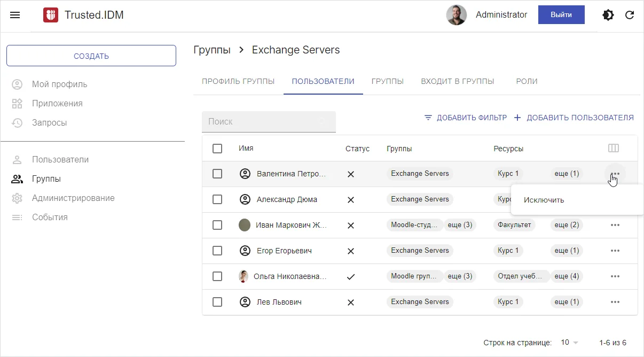
Task: Toggle the dark/light theme icon
Action: point(608,15)
